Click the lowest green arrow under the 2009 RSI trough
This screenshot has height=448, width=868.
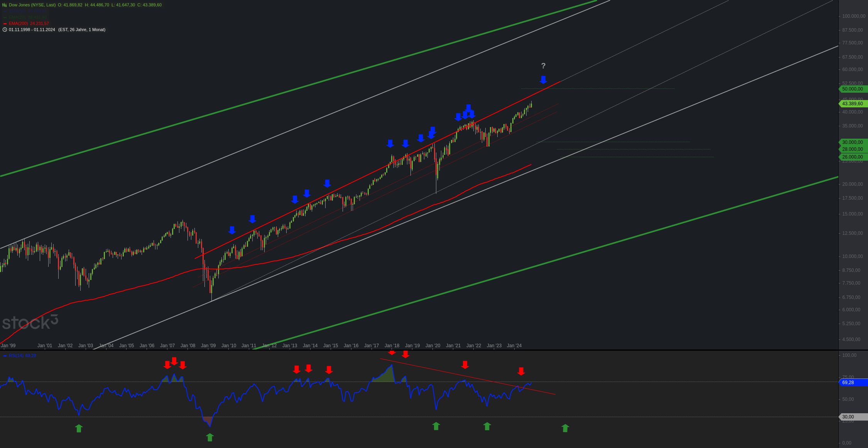[x=209, y=437]
